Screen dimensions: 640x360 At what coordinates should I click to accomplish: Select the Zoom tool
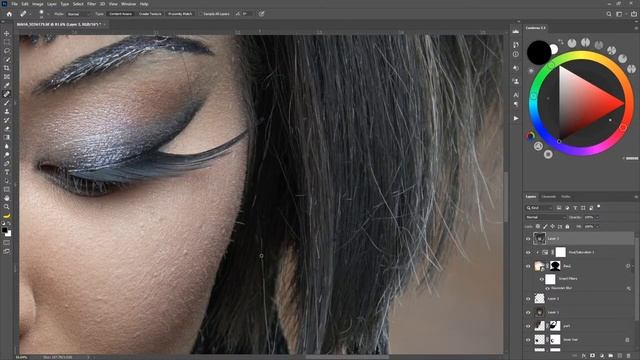(x=7, y=207)
